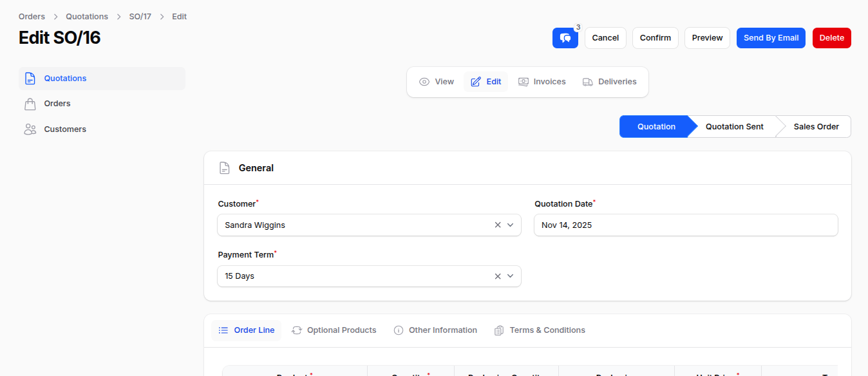This screenshot has height=376, width=868.
Task: Expand the Payment Term dropdown chevron
Action: [511, 276]
